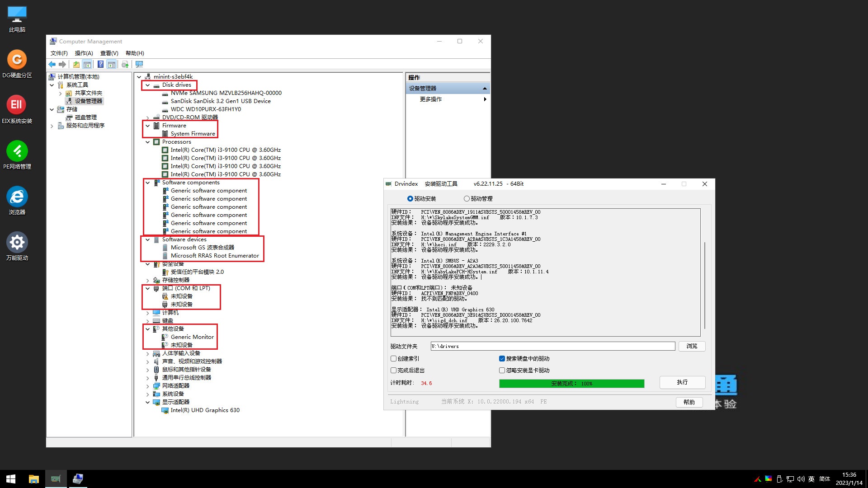
Task: Click the 浏览器 icon in sidebar
Action: (x=17, y=196)
